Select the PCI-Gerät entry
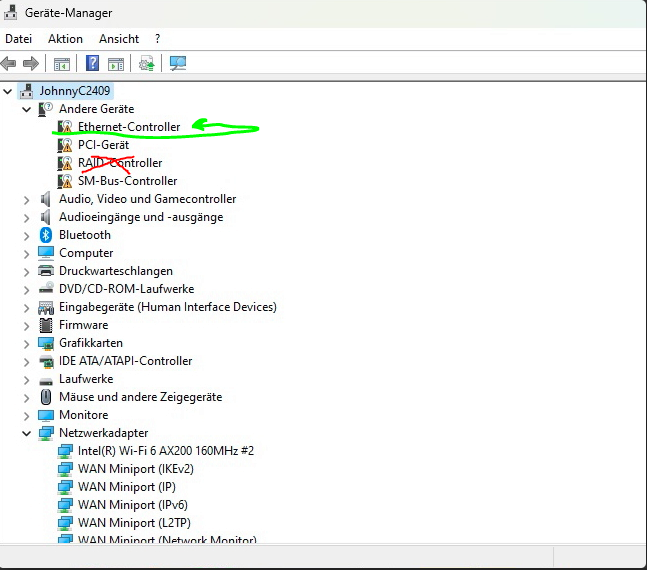 pyautogui.click(x=103, y=145)
